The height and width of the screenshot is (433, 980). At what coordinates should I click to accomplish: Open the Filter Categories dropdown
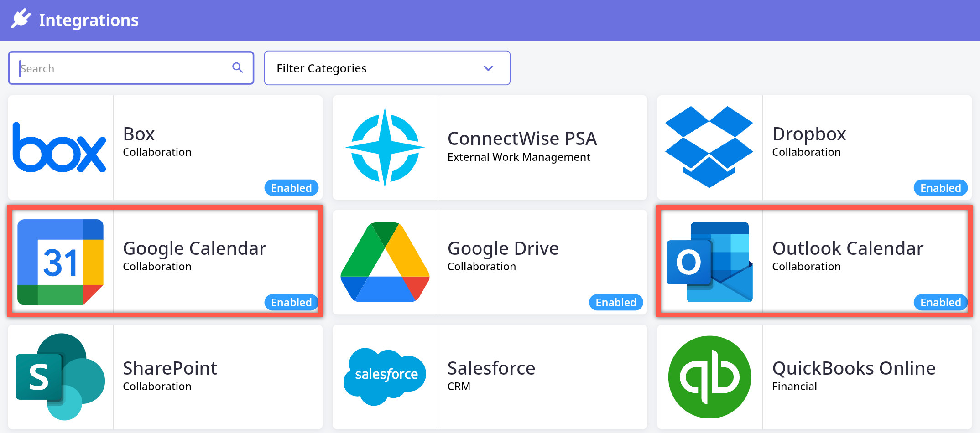click(386, 68)
